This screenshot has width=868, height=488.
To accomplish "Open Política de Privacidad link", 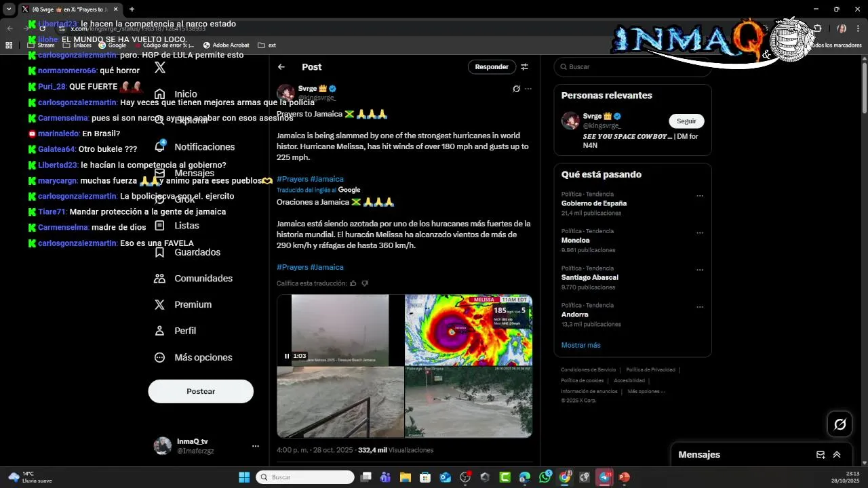I will tap(650, 370).
